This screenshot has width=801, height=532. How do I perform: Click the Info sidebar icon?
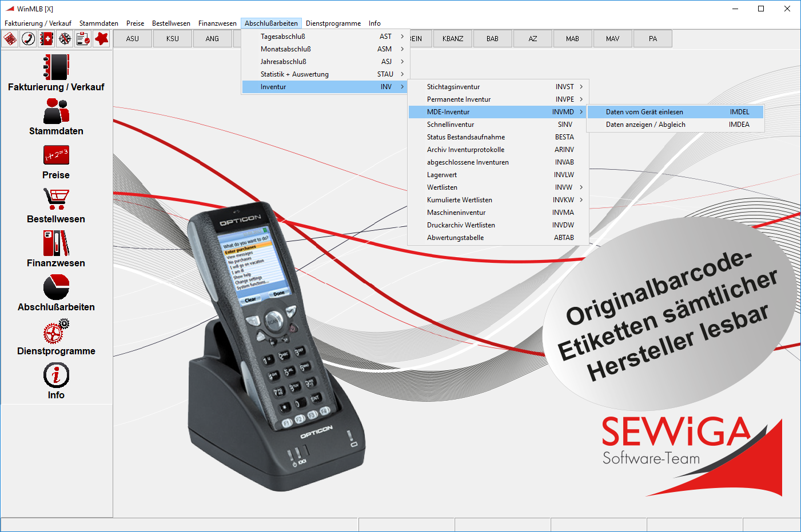56,375
